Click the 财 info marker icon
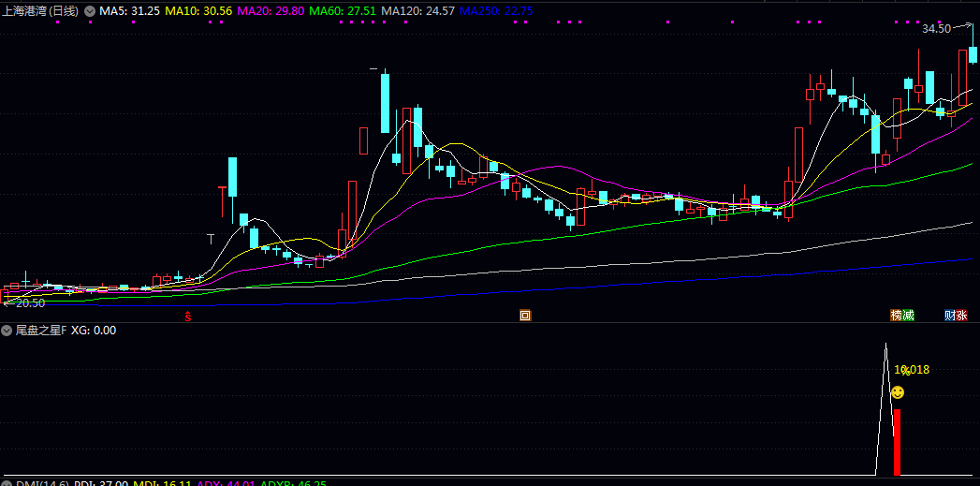This screenshot has height=486, width=980. 950,316
